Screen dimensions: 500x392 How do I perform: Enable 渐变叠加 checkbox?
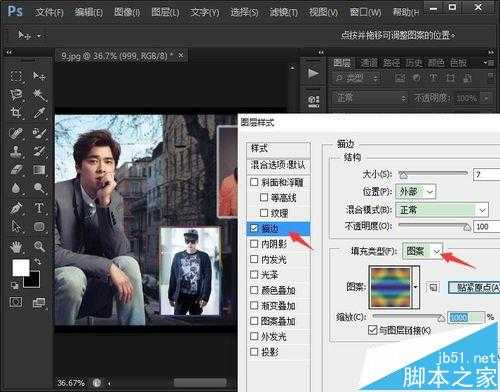[x=254, y=305]
